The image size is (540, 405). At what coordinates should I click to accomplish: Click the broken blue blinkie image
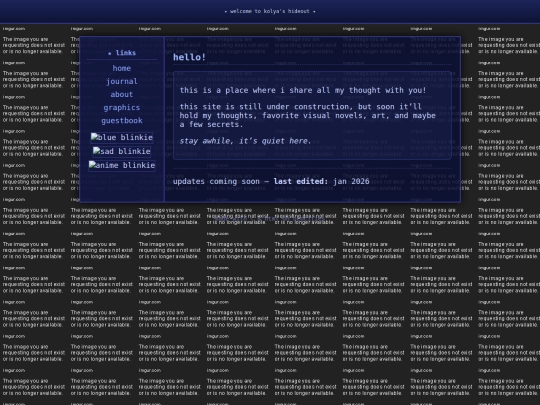point(122,137)
